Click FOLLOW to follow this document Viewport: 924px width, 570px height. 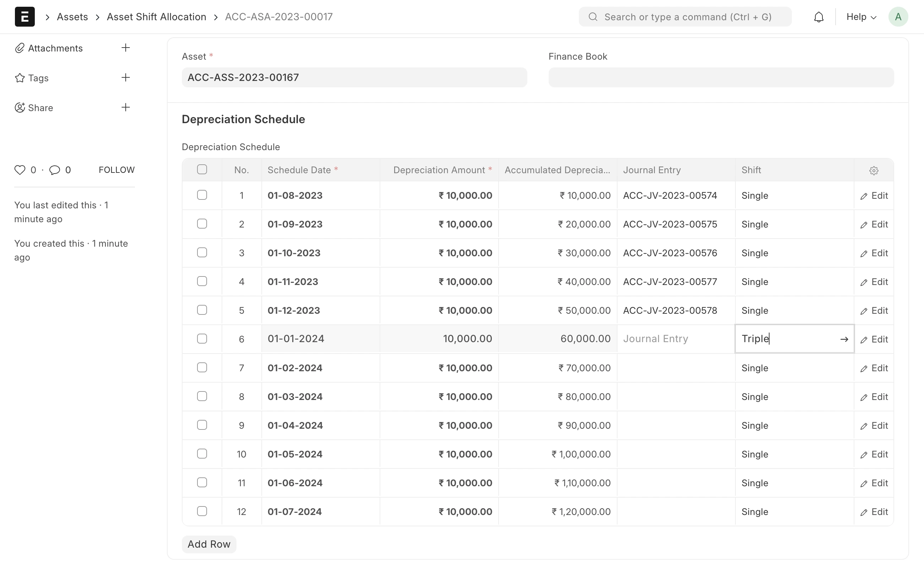tap(116, 170)
